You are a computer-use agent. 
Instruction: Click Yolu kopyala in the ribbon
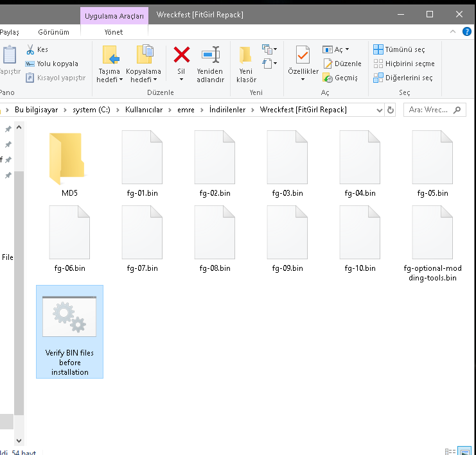point(52,64)
